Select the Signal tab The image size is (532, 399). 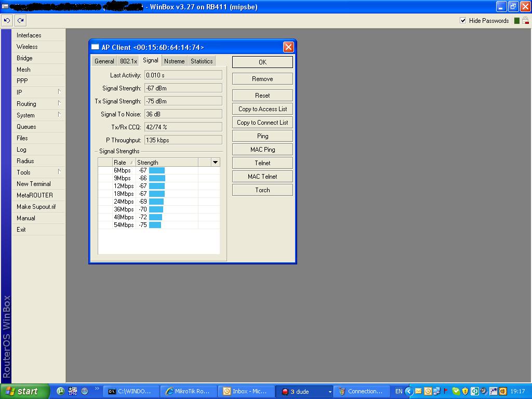[150, 60]
